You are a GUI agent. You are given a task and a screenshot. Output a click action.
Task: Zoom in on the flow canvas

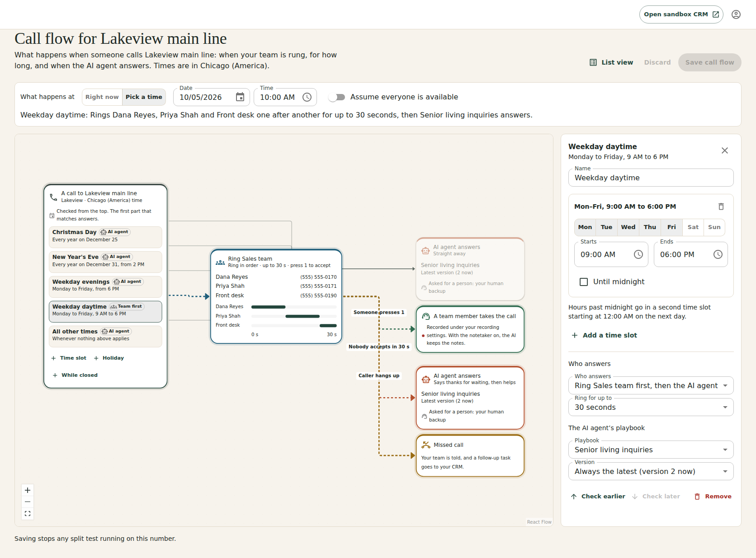coord(28,490)
